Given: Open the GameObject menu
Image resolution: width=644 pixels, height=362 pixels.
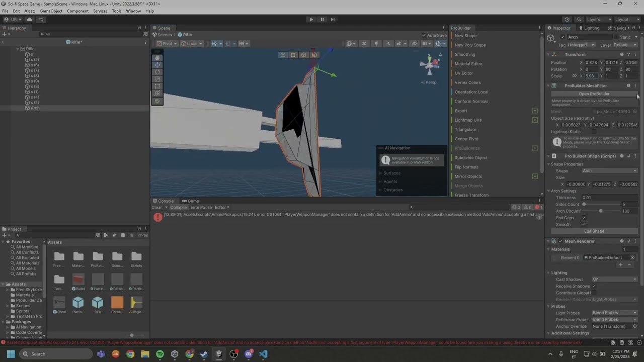Looking at the screenshot, I should click(x=51, y=11).
